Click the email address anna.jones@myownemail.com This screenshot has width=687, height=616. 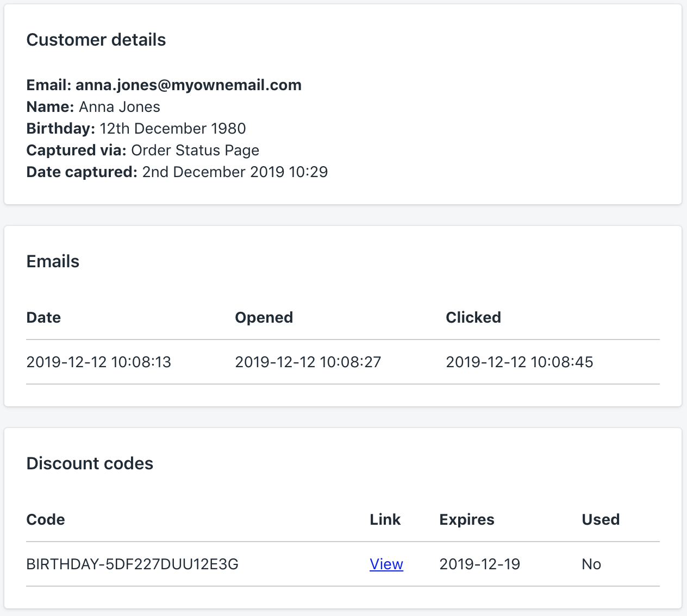point(188,85)
